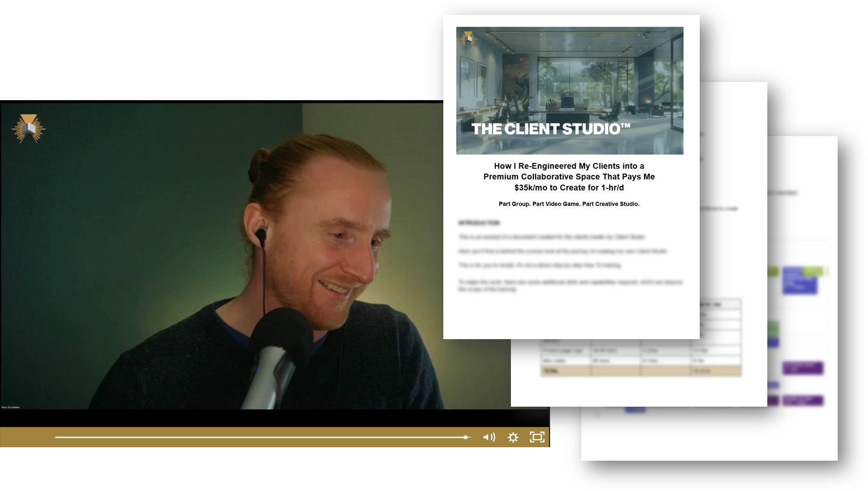Click the gold logo on the document cover
Viewport: 868px width, 491px height.
[x=468, y=38]
